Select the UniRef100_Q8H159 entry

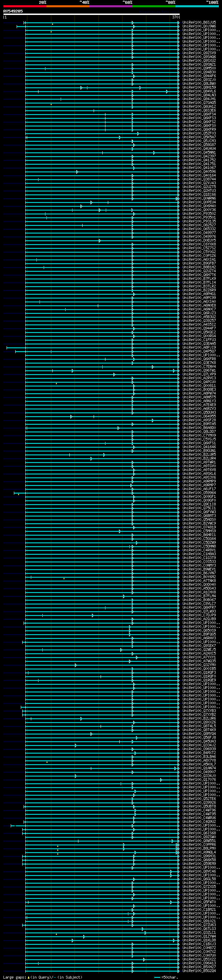pyautogui.click(x=199, y=87)
